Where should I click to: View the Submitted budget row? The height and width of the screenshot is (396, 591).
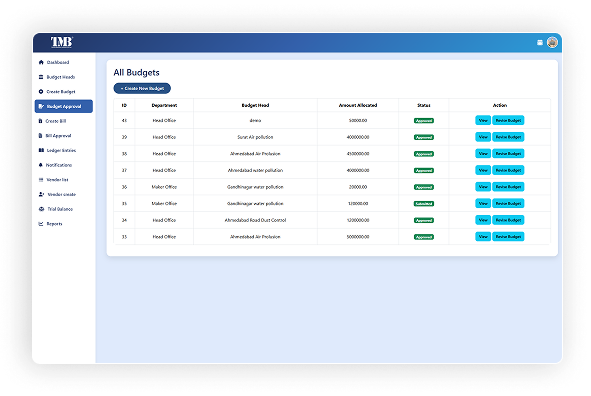click(x=483, y=203)
